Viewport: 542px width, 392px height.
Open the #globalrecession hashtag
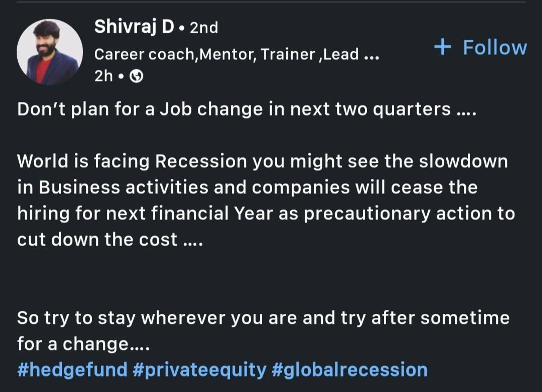(x=349, y=370)
